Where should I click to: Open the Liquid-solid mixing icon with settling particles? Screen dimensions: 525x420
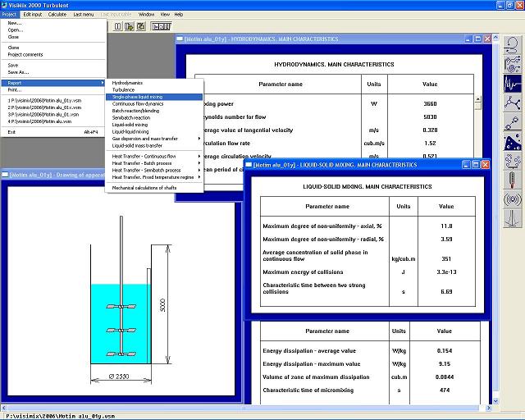coord(512,142)
